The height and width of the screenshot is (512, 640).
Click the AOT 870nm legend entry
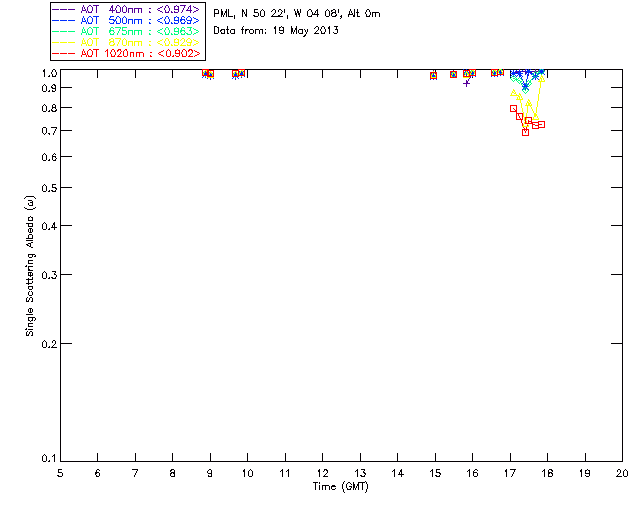[126, 42]
